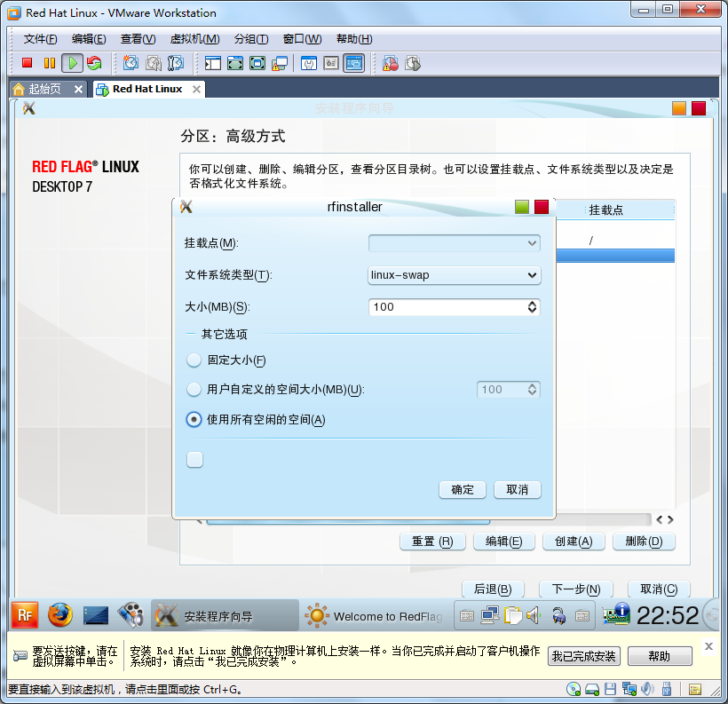
Task: Open the RF start menu icon
Action: (25, 615)
